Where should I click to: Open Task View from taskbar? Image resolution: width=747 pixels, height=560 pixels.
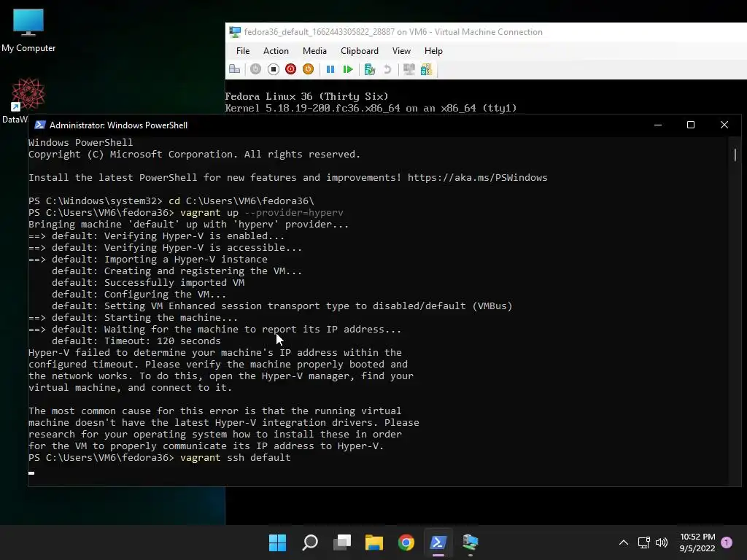(x=342, y=542)
